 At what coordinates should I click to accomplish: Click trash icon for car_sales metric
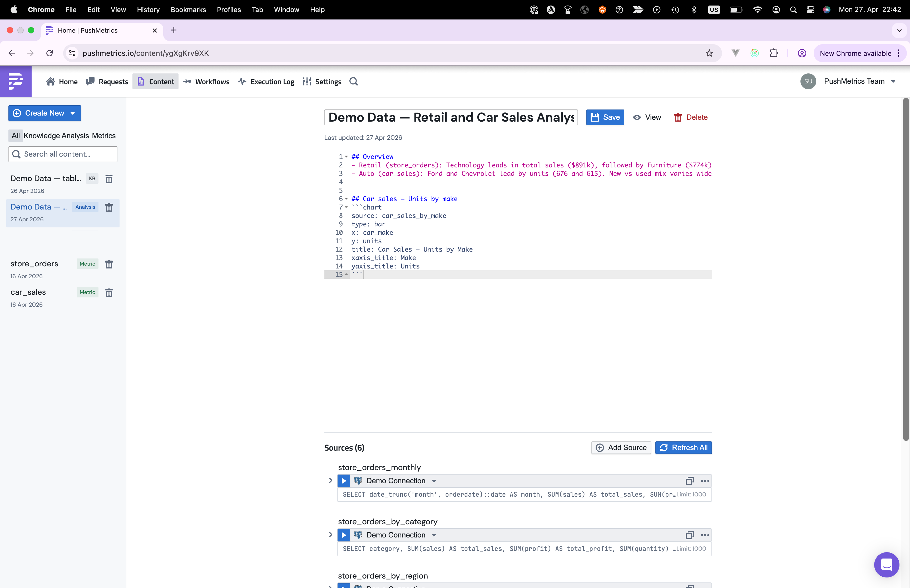click(109, 292)
